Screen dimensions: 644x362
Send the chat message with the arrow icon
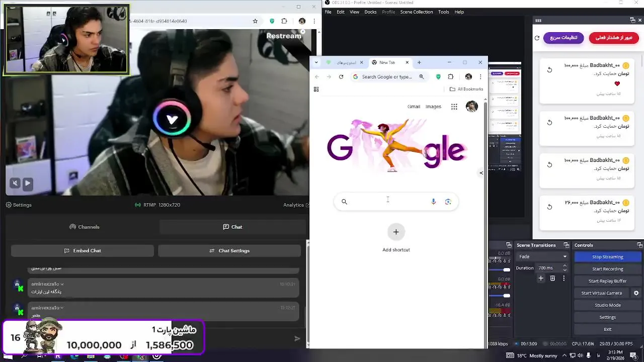pos(297,338)
